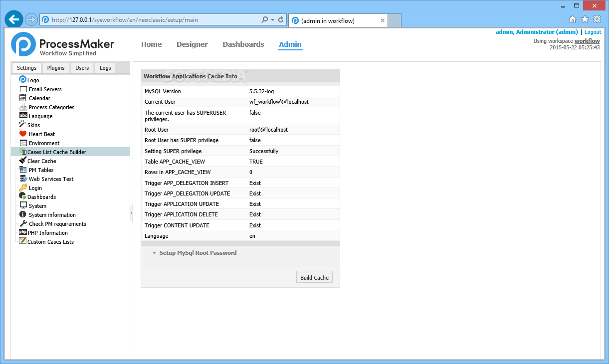Click the System monitor icon
The image size is (609, 364).
(23, 205)
